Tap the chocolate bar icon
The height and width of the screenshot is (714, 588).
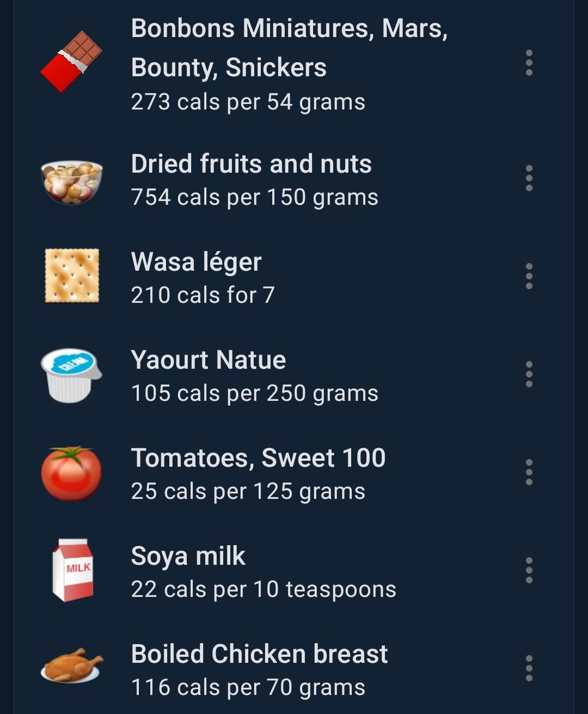coord(71,62)
